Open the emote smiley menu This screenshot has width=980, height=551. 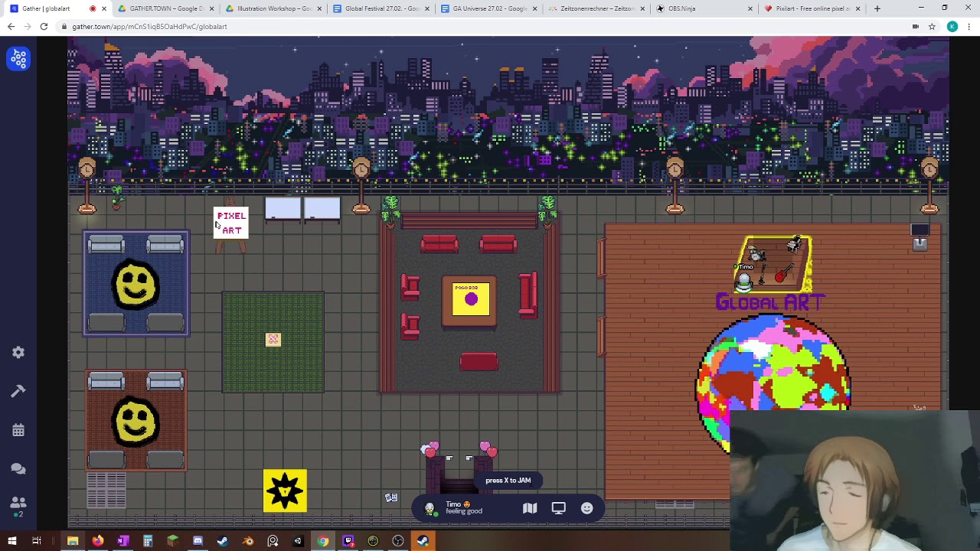click(x=586, y=508)
